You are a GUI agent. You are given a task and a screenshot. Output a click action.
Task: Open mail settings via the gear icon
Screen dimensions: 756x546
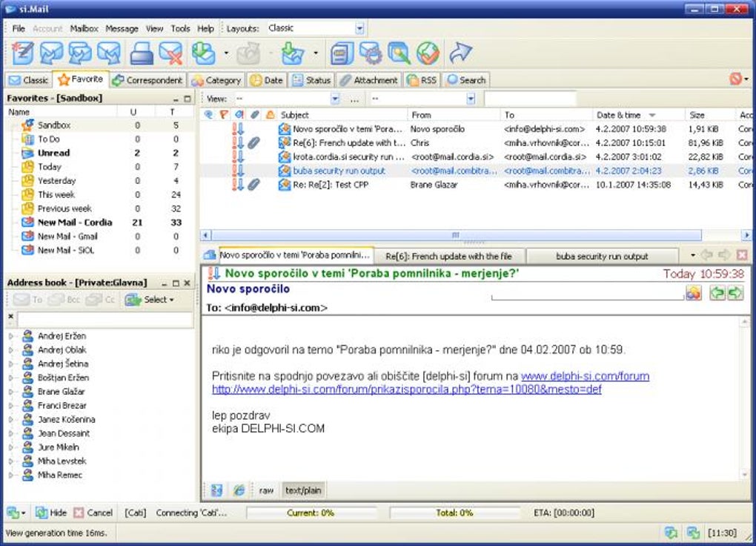coord(371,53)
